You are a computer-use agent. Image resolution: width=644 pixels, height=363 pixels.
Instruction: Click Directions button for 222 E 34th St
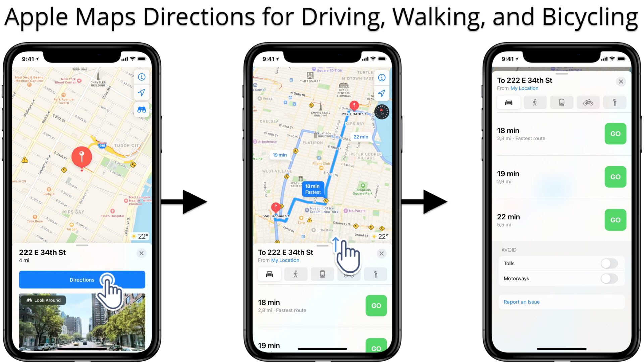click(82, 280)
